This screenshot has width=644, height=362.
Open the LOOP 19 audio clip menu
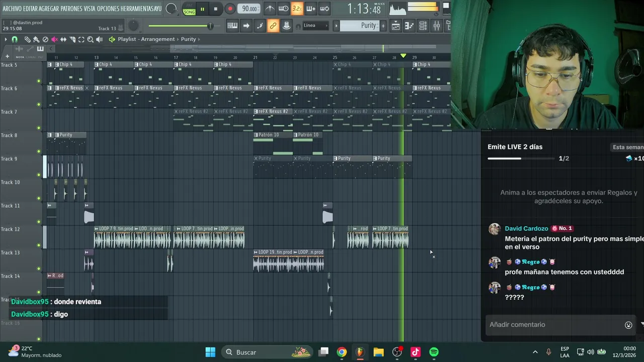click(256, 252)
